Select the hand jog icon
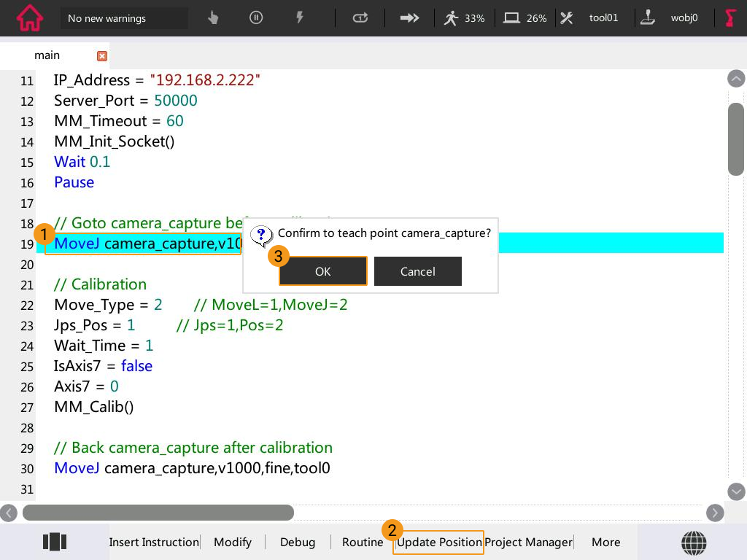The height and width of the screenshot is (560, 747). (212, 17)
